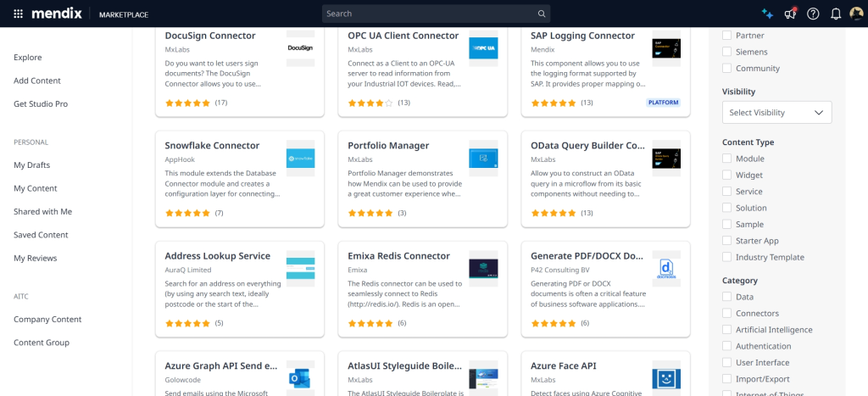
Task: Check the Connectors category filter
Action: tap(726, 314)
